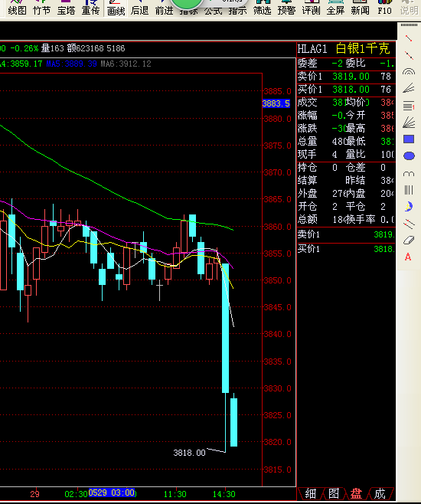Viewport: 421px width, 504px height.
Task: Select the speed resistance fan lines tool
Action: (x=409, y=88)
